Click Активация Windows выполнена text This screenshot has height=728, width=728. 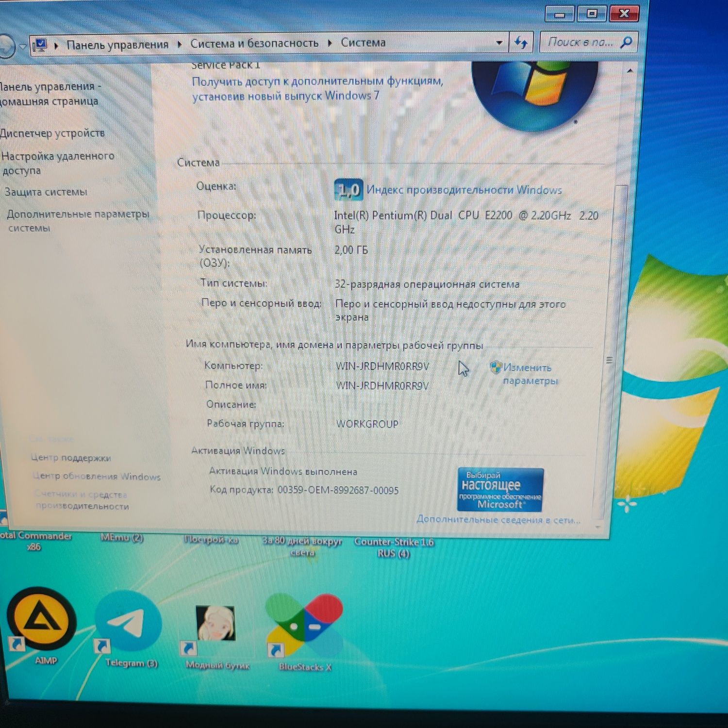(283, 471)
